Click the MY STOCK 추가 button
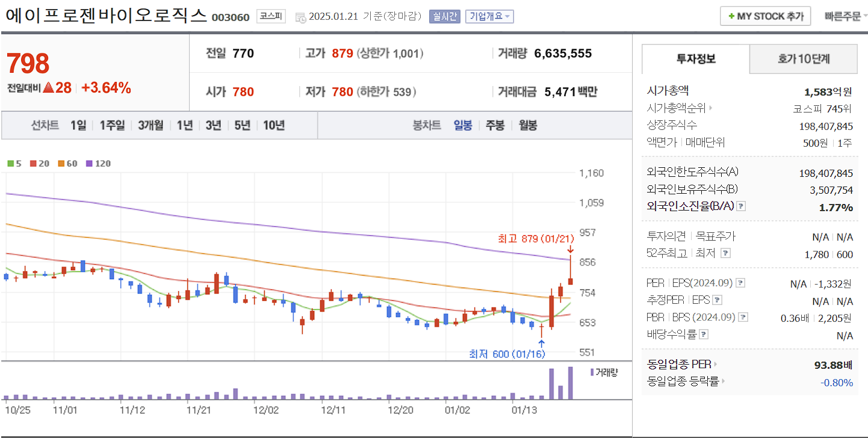 [x=765, y=16]
